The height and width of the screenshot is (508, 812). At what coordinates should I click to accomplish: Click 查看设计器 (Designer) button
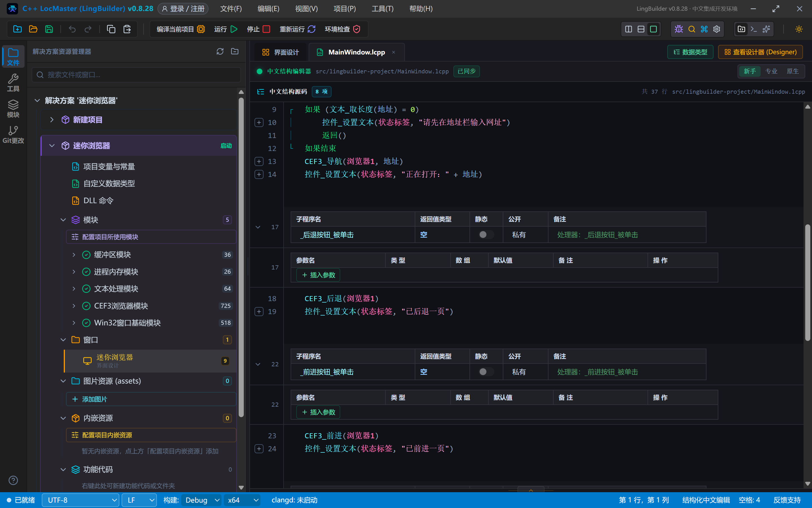[x=760, y=52]
